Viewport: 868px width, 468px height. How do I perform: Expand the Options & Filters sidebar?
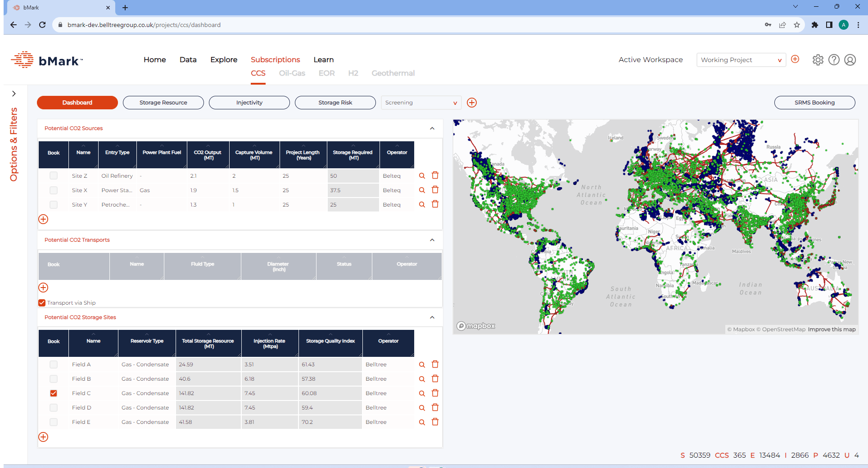pyautogui.click(x=14, y=94)
